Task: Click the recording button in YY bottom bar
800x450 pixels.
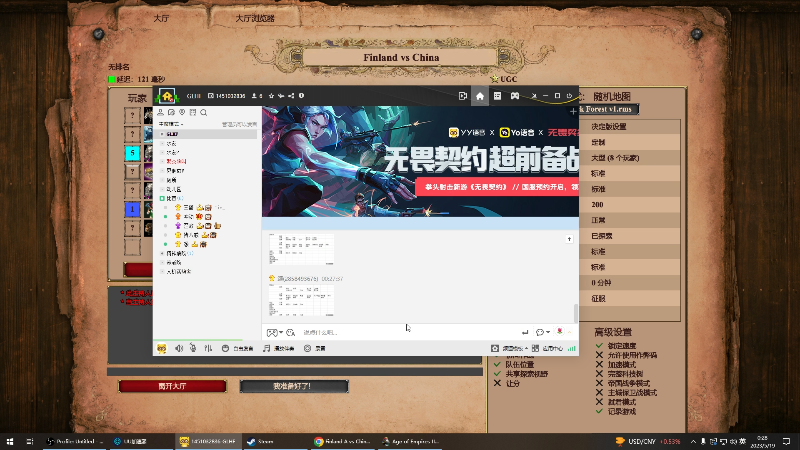Action: (315, 348)
